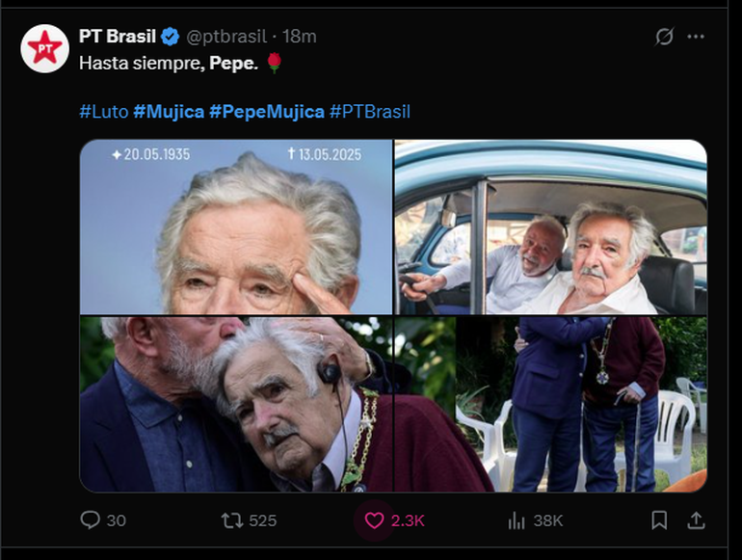The image size is (742, 560).
Task: Click the PT Brasil display name
Action: coord(117,37)
